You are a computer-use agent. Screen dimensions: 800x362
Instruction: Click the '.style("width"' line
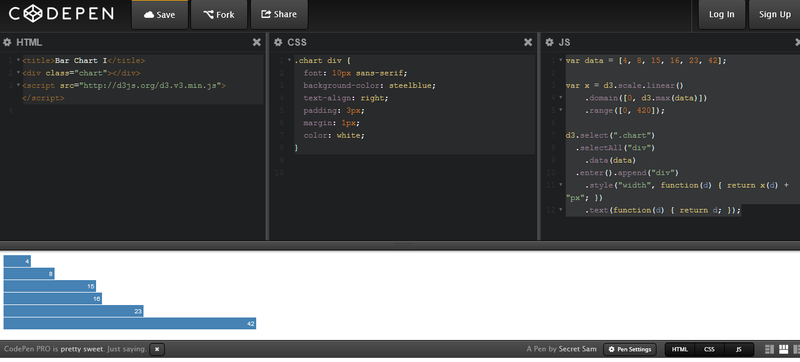(687, 185)
